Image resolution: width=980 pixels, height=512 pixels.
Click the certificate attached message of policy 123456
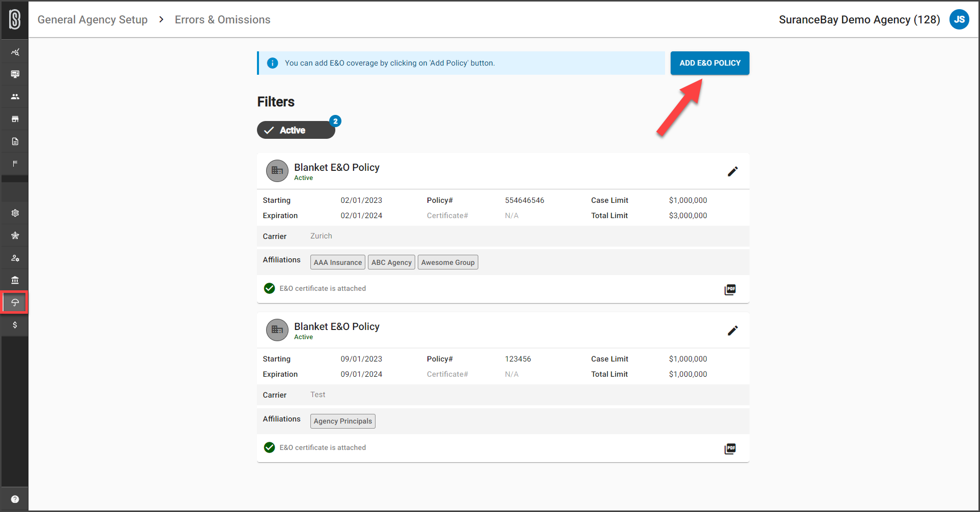(x=323, y=447)
